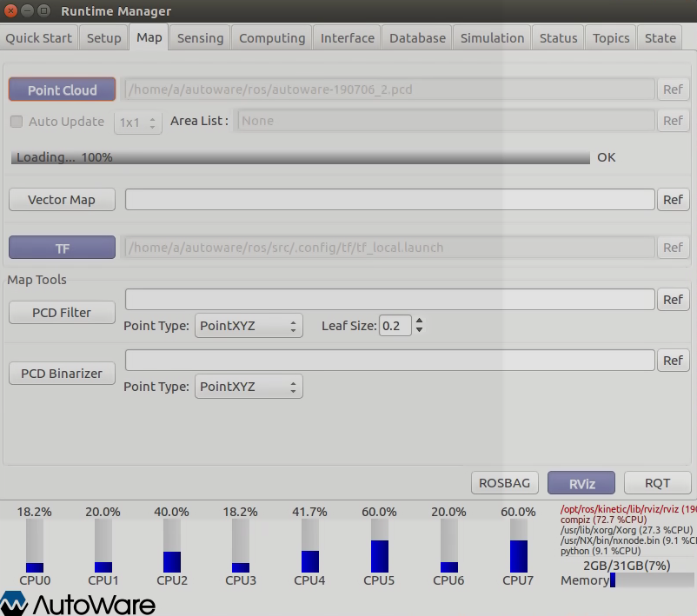Click the OK loading status text
Screen dimensions: 697x616
coord(607,157)
